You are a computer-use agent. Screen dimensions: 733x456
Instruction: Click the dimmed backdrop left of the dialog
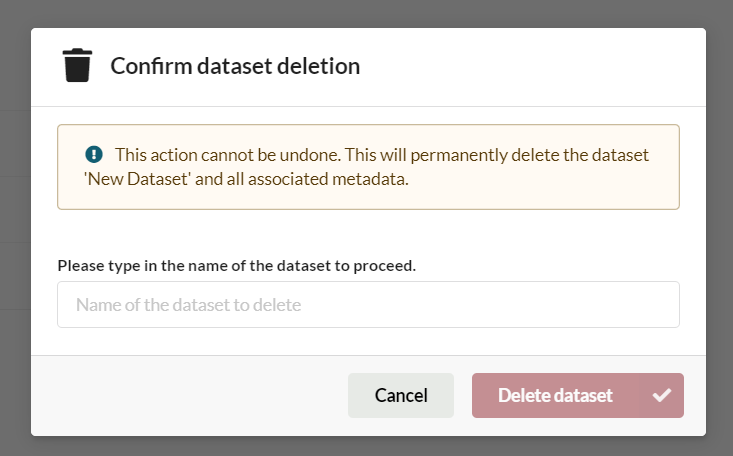coord(14,230)
